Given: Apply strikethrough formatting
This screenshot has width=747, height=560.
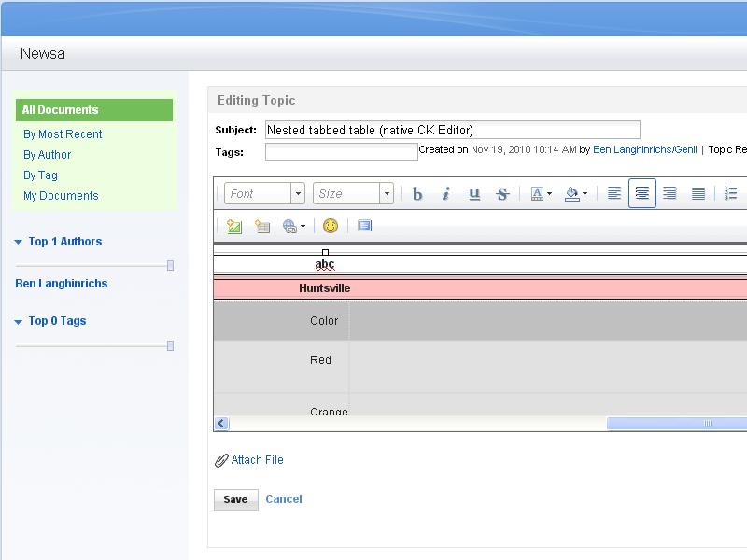Looking at the screenshot, I should 502,194.
